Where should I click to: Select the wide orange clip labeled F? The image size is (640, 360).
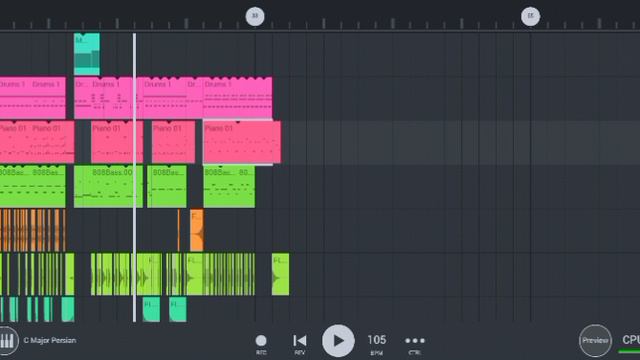click(196, 230)
